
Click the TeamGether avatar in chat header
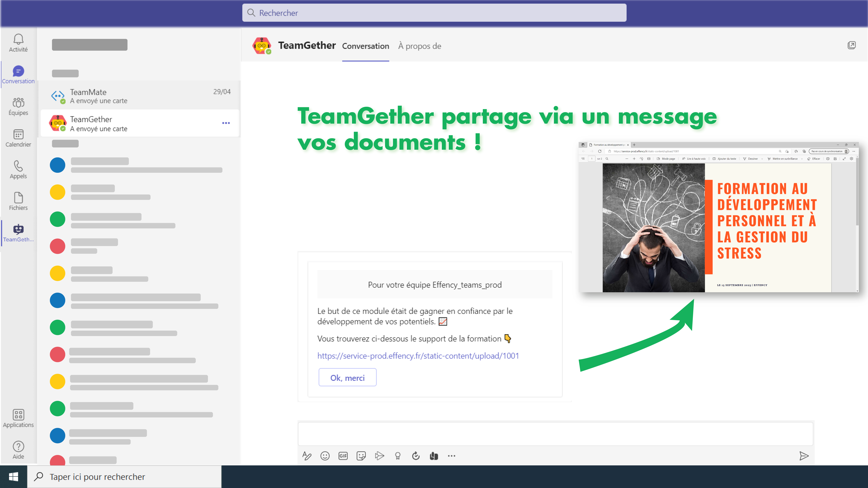(x=262, y=46)
